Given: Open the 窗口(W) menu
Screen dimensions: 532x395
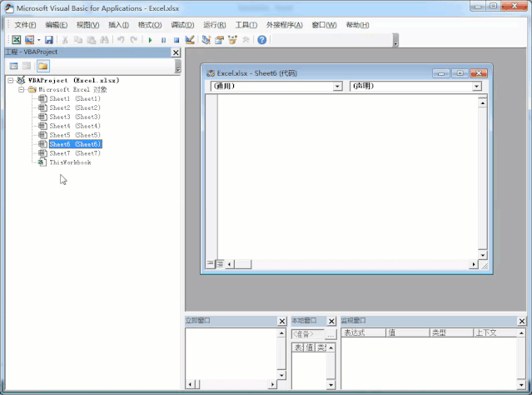Looking at the screenshot, I should [325, 25].
